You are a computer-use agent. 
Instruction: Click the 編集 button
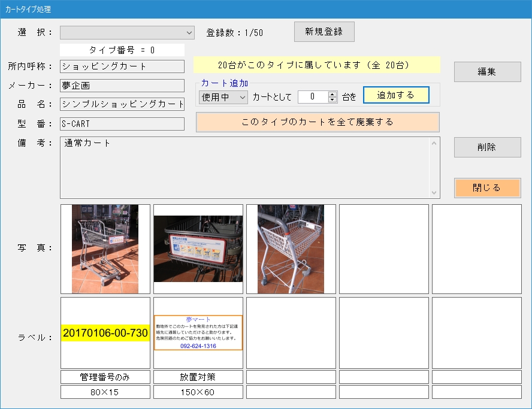point(487,71)
